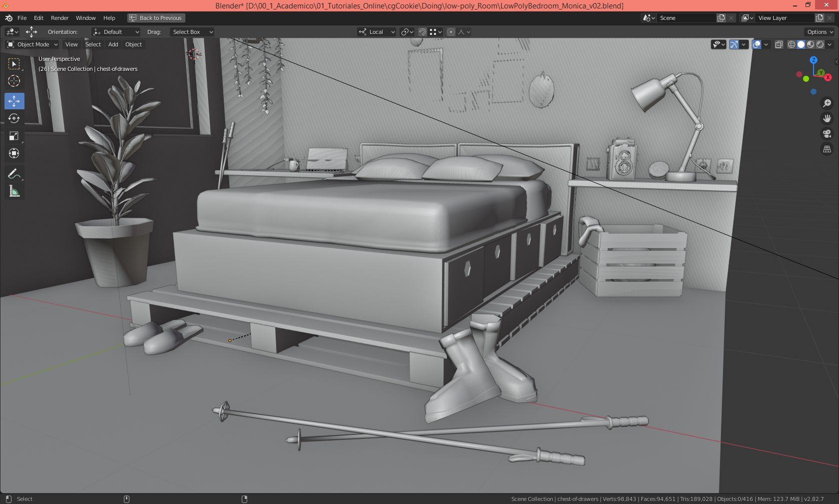
Task: Click the Y axis on navigation gizmo
Action: point(821,73)
